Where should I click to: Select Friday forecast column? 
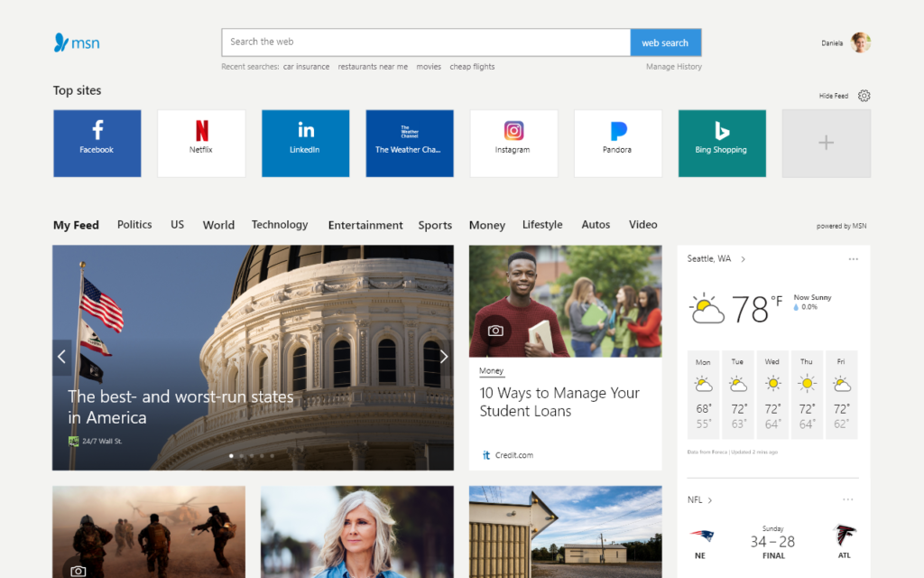(842, 395)
